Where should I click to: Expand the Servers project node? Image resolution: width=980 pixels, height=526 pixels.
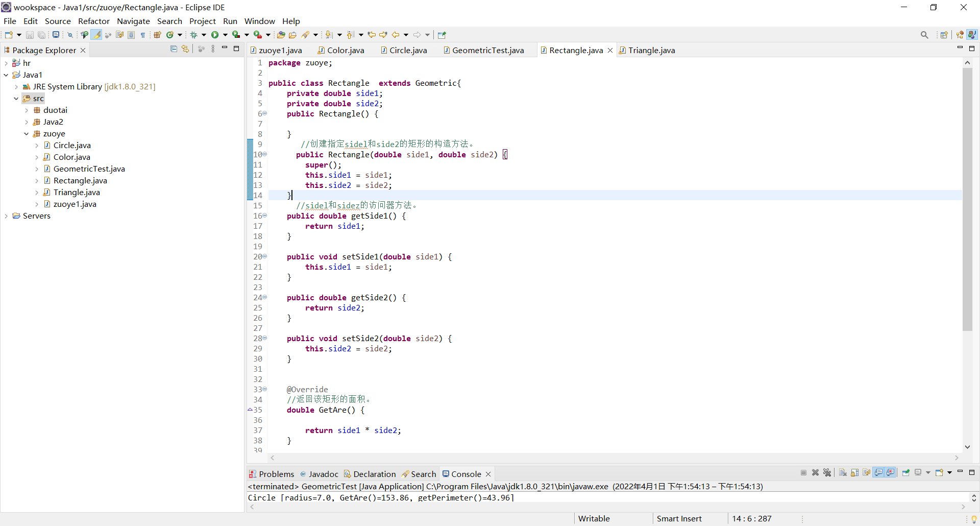pos(6,216)
